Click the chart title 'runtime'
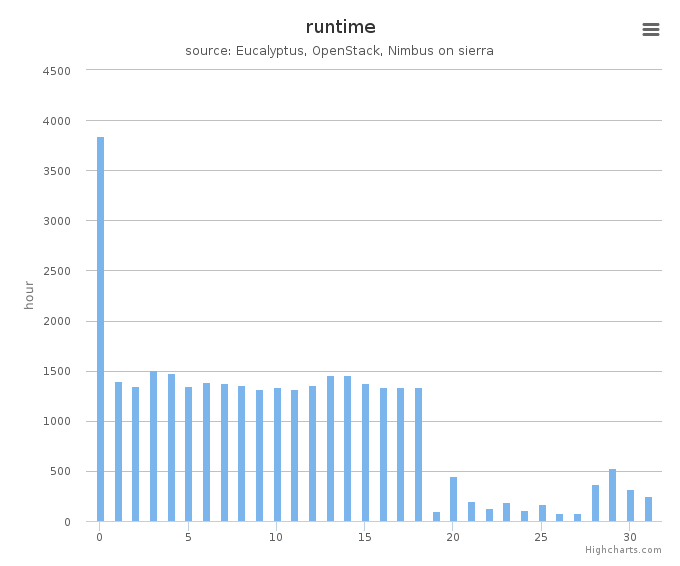The image size is (680, 566). (340, 27)
